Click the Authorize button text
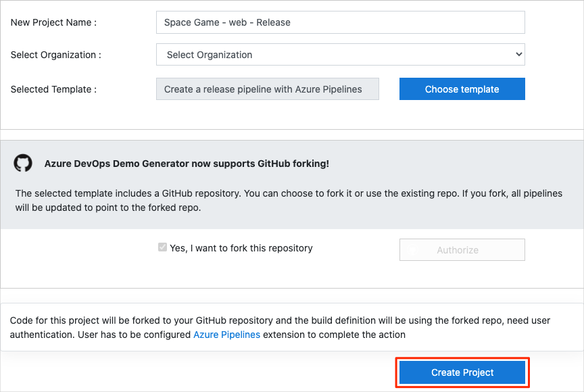The height and width of the screenshot is (392, 584). 458,250
